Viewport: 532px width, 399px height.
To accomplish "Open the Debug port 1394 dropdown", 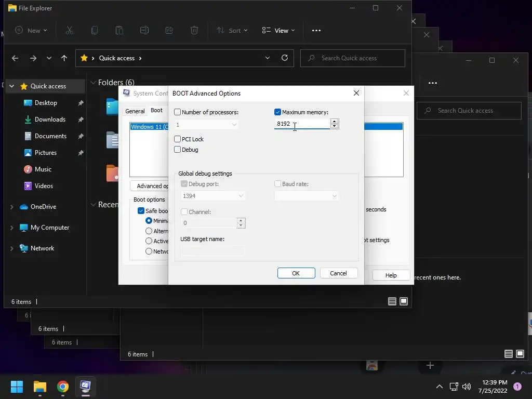I will 212,196.
